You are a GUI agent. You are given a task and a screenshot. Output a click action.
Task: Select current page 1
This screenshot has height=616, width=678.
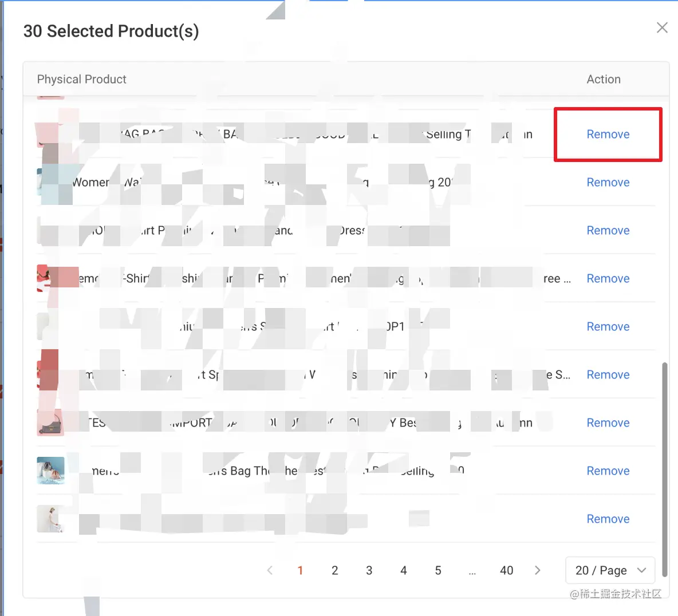tap(300, 570)
